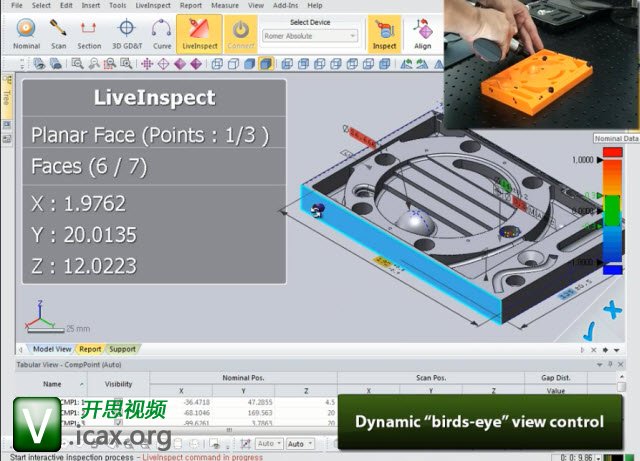The height and width of the screenshot is (461, 640).
Task: Open the Nominal tool in the ribbon
Action: click(26, 34)
